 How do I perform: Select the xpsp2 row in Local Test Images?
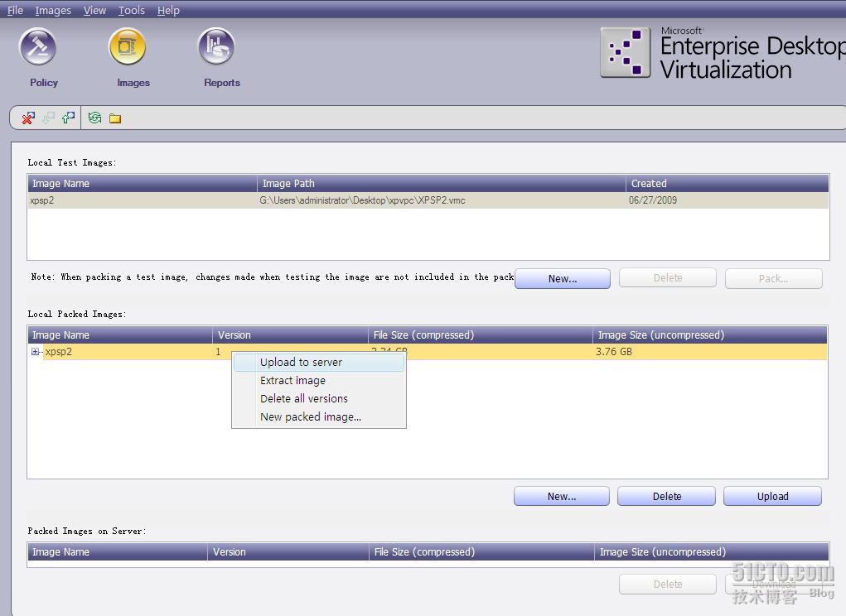point(428,200)
